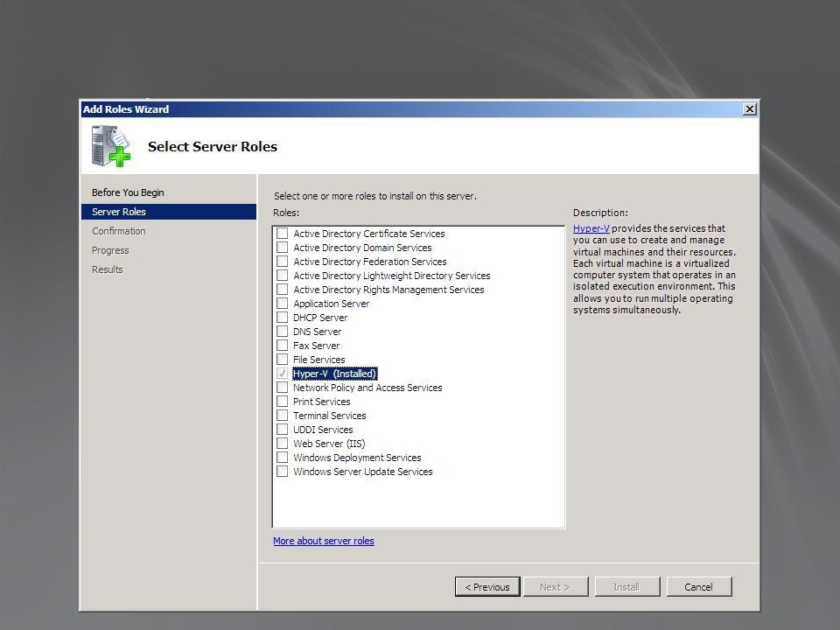Open the More about server roles link

(324, 541)
